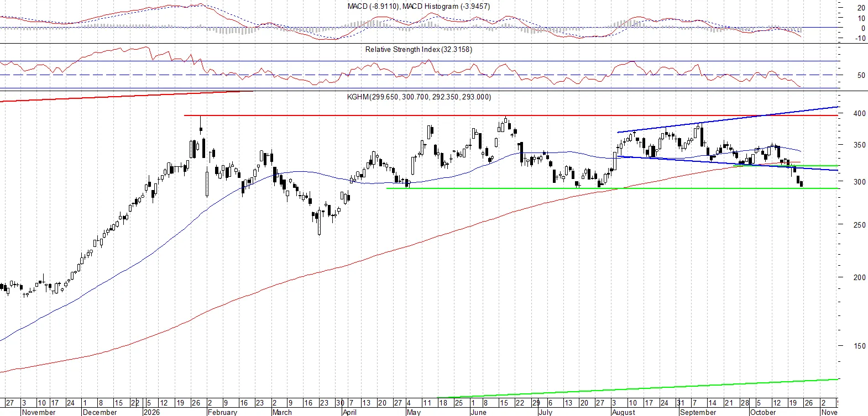The width and height of the screenshot is (868, 416).
Task: Select the rising blue upper trendline near 400
Action: [728, 119]
